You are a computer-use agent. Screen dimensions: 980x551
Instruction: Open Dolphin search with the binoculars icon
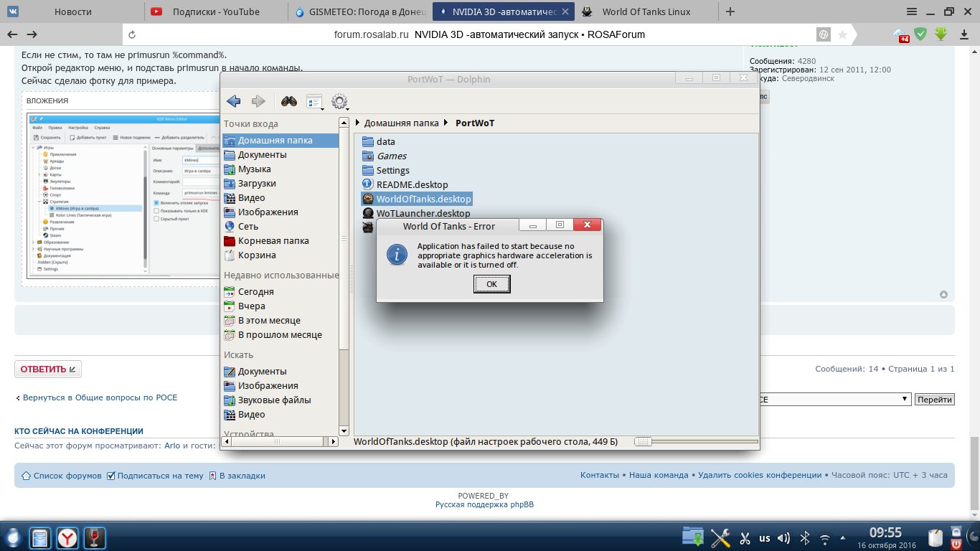[289, 101]
